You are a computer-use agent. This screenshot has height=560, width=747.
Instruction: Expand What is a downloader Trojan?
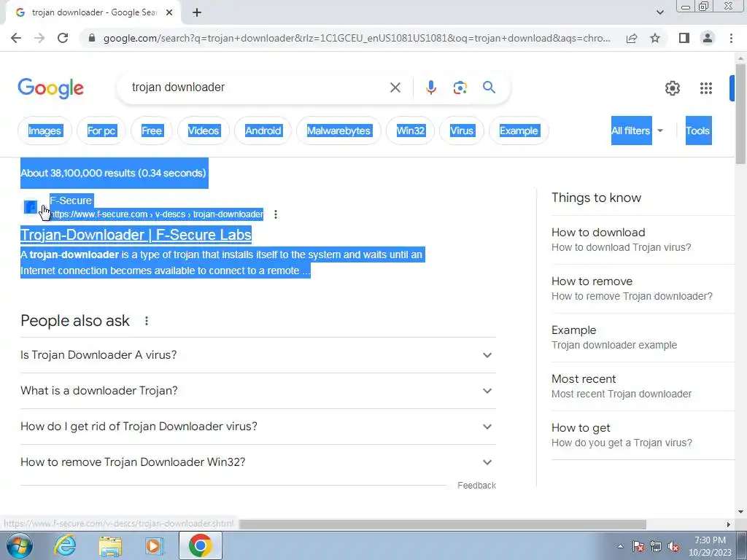(258, 391)
